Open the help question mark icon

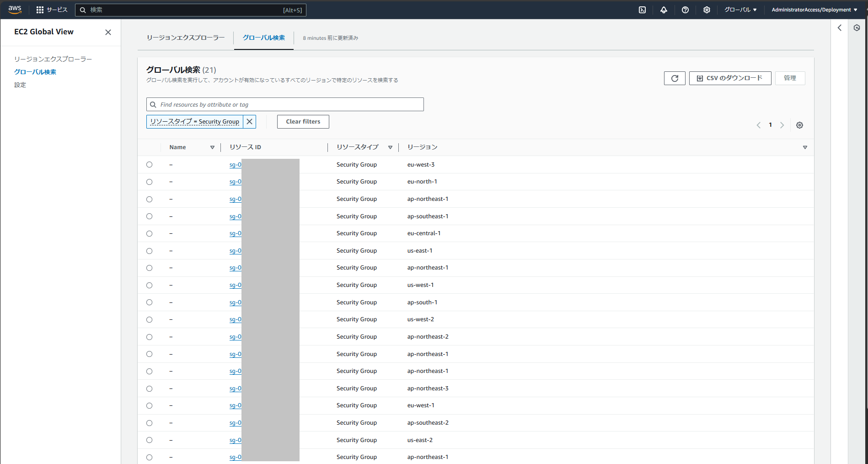[x=685, y=10]
